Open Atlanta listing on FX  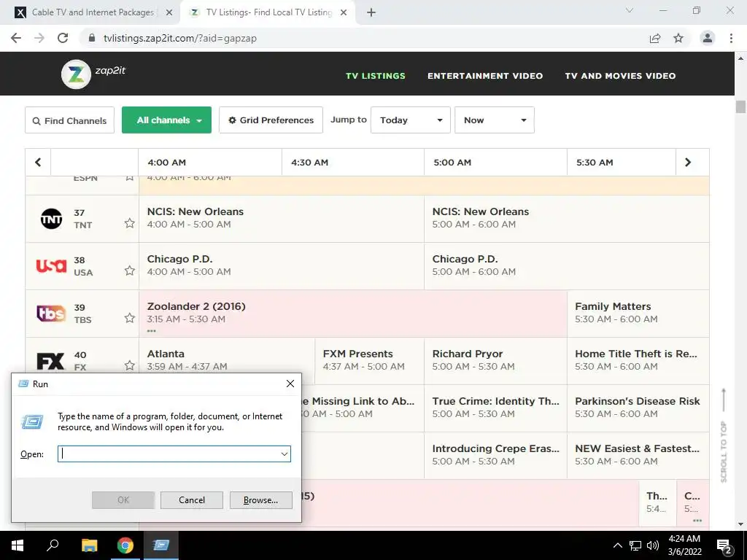click(x=227, y=360)
